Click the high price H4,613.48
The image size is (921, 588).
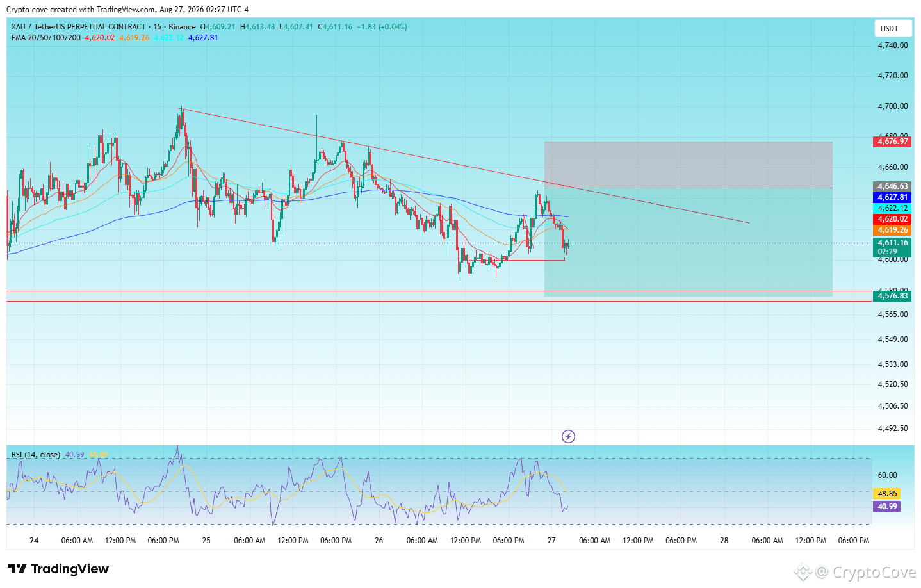(x=257, y=27)
